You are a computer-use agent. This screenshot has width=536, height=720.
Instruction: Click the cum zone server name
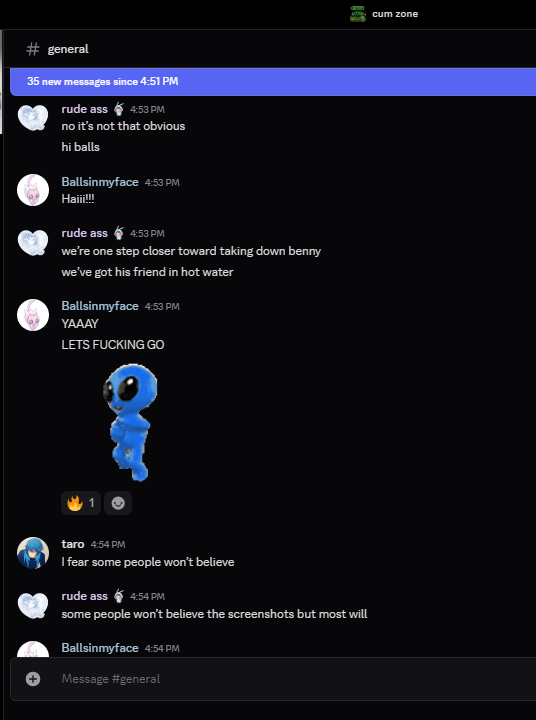click(x=395, y=14)
